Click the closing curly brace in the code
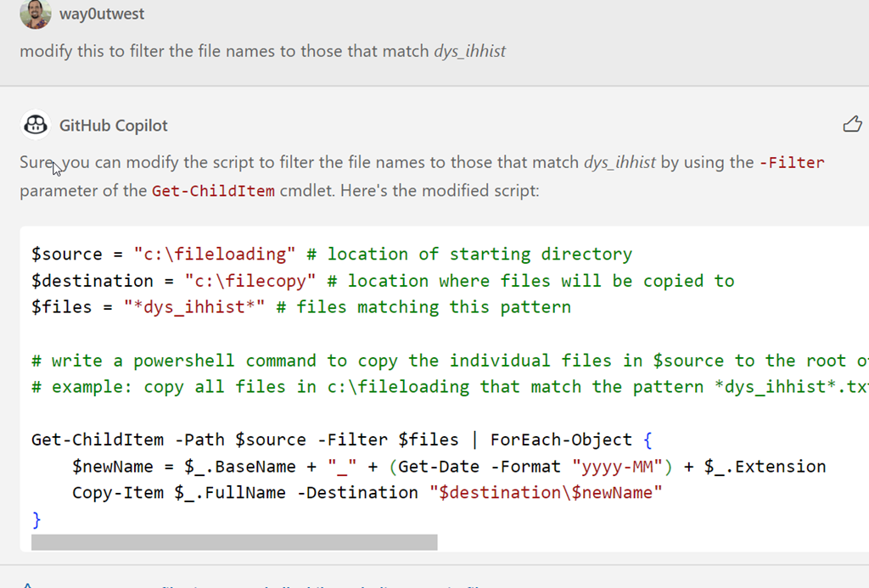869x588 pixels. (36, 518)
